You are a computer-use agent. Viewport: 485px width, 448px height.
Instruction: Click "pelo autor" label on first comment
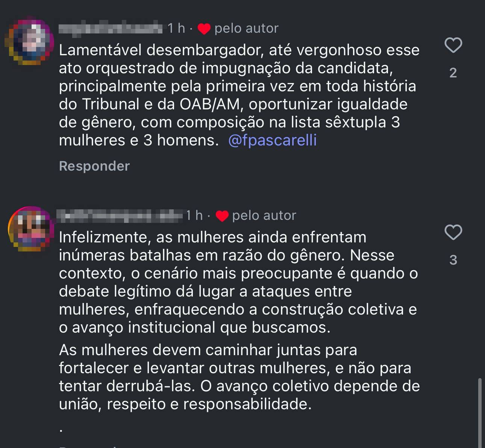(246, 28)
